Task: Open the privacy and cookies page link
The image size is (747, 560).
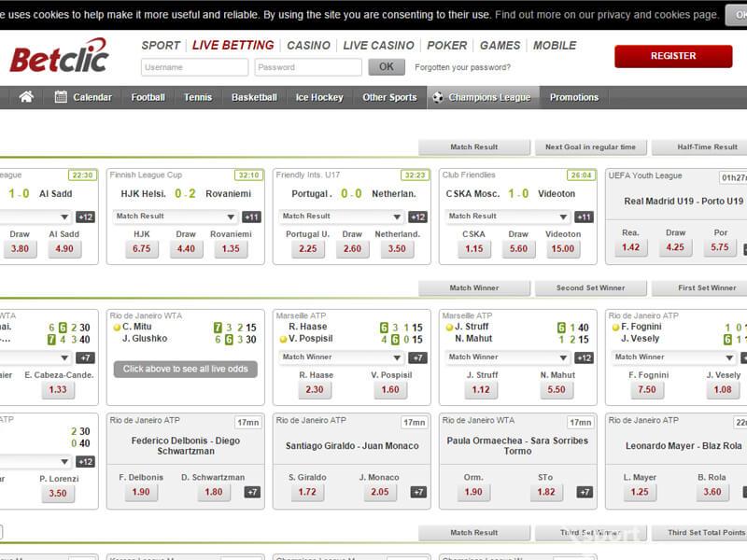Action: (606, 15)
